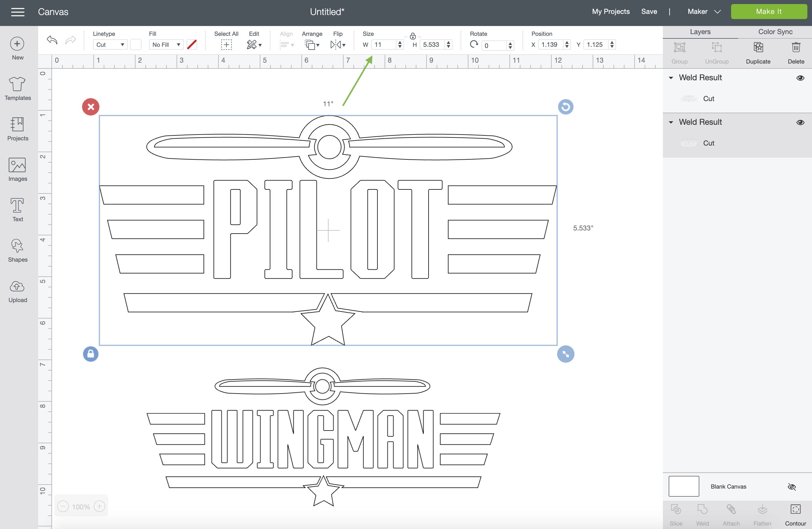Click the Width stepper arrows
Viewport: 812px width, 529px height.
(x=400, y=45)
